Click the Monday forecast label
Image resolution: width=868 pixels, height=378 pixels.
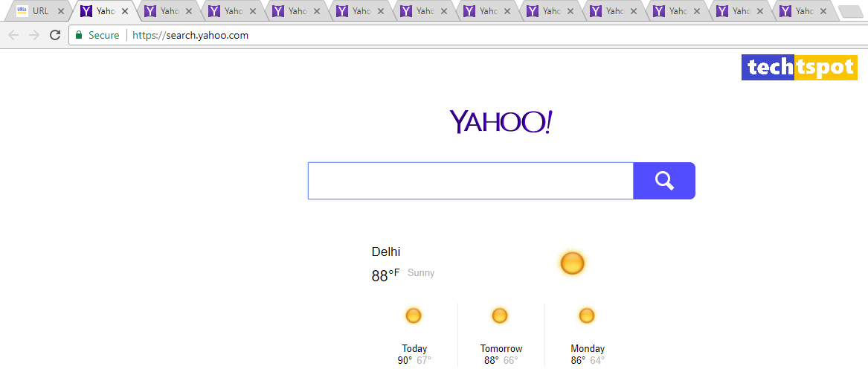click(x=588, y=349)
